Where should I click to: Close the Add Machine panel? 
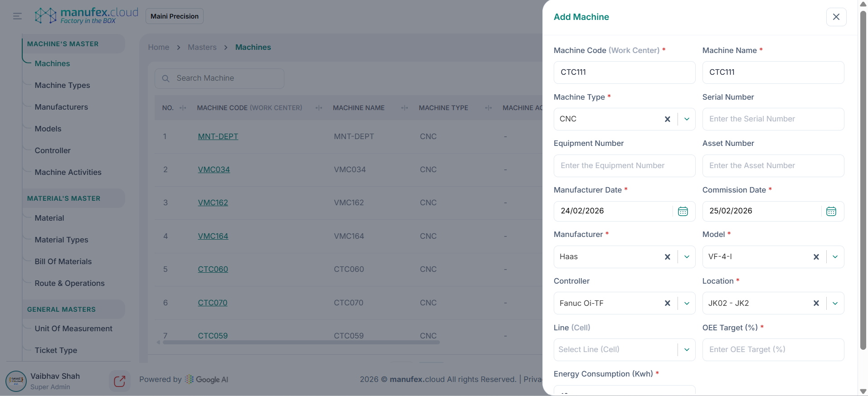tap(836, 17)
